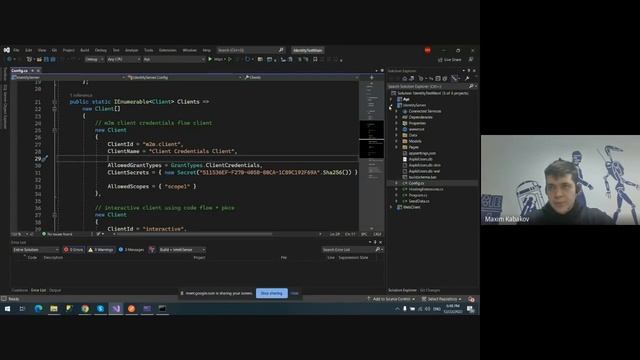The height and width of the screenshot is (360, 640).
Task: Open the Clients member navigation dropdown
Action: pyautogui.click(x=302, y=77)
